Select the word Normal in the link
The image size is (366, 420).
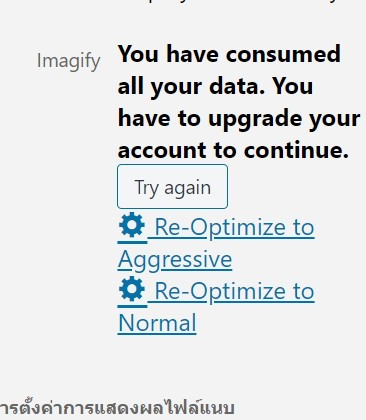click(x=157, y=323)
